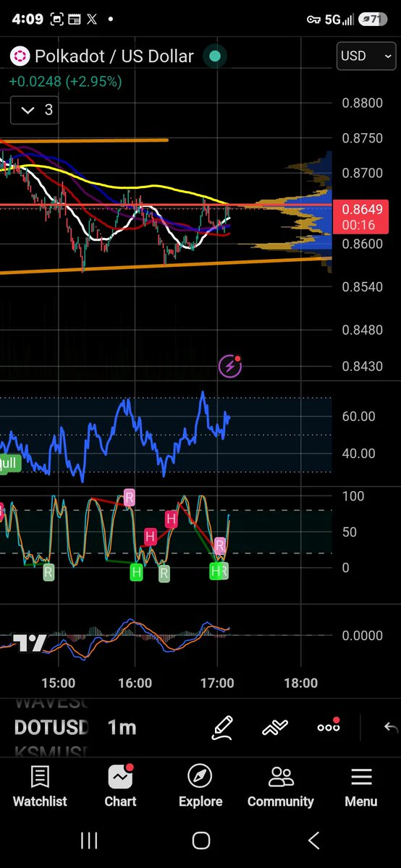The height and width of the screenshot is (868, 401).
Task: Tap Android recent apps button
Action: point(89,840)
